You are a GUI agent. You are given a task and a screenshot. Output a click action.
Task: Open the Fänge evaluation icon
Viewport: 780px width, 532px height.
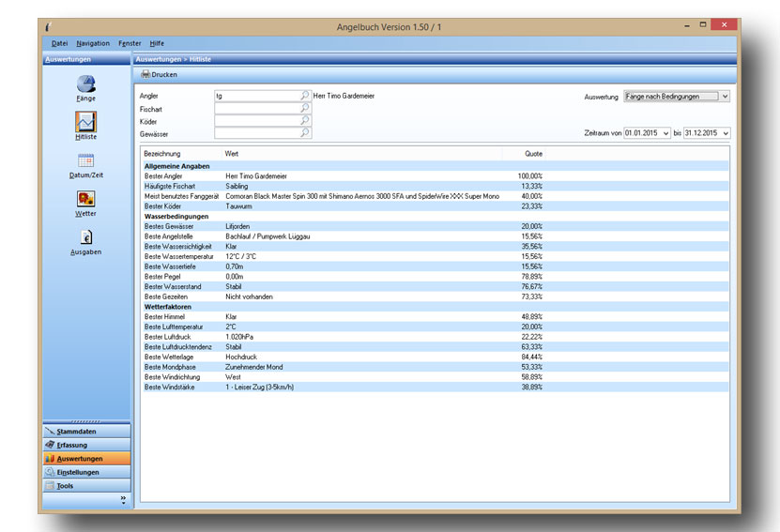click(85, 85)
